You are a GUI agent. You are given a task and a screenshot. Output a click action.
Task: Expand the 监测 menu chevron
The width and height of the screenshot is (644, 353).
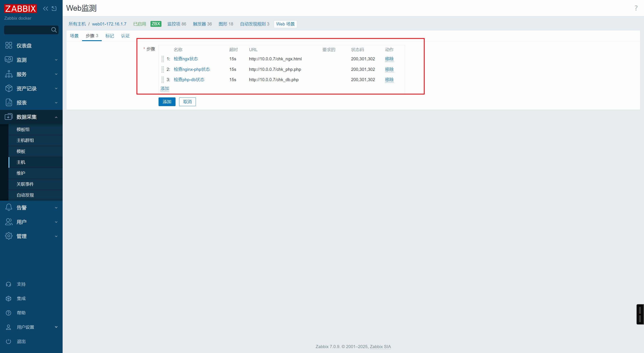(56, 60)
